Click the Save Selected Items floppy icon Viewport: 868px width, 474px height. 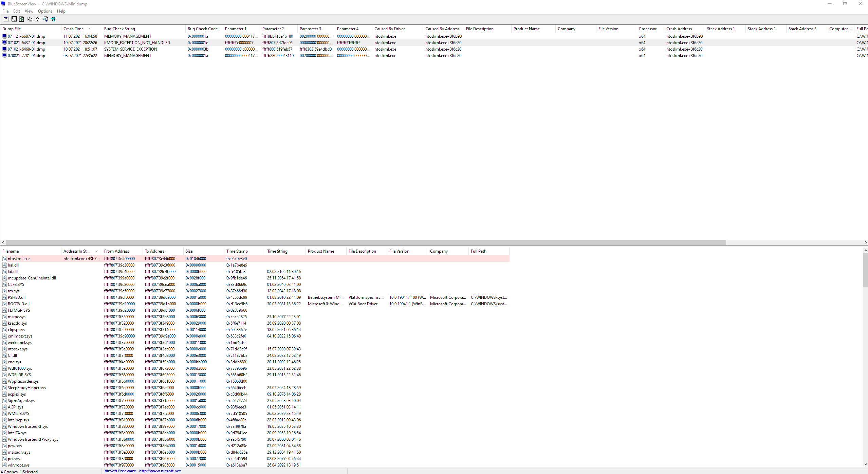coord(14,19)
